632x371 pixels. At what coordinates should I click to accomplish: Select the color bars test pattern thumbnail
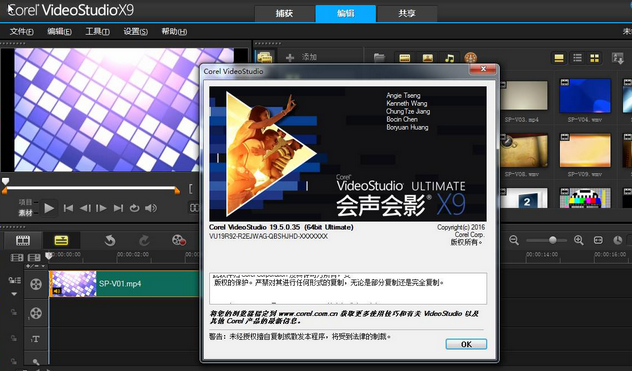(x=585, y=198)
